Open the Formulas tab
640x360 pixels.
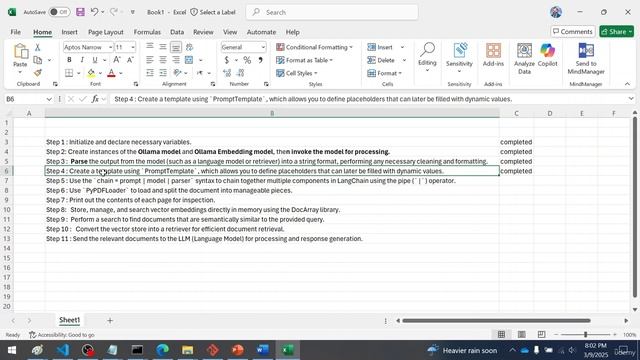click(x=147, y=32)
